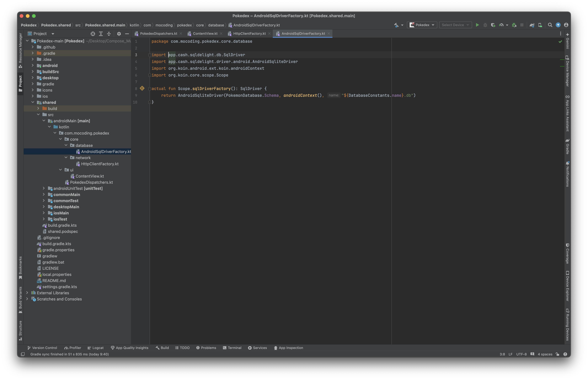Run the Pokedex configuration with green play button
The width and height of the screenshot is (588, 380).
pyautogui.click(x=477, y=25)
